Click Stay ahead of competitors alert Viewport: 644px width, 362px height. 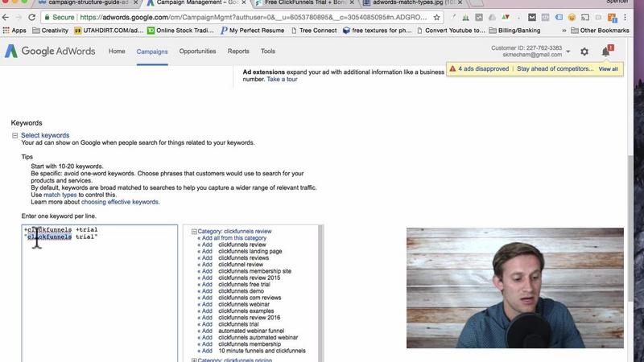click(555, 69)
